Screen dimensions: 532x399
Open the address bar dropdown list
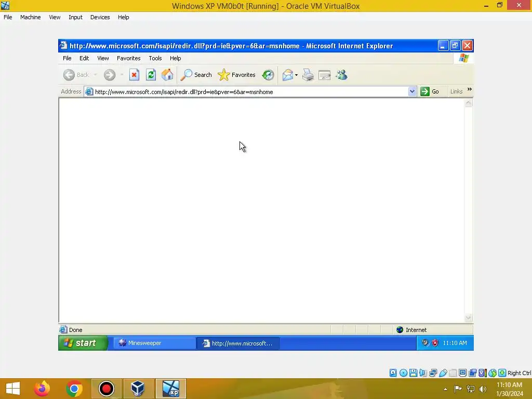pyautogui.click(x=412, y=91)
